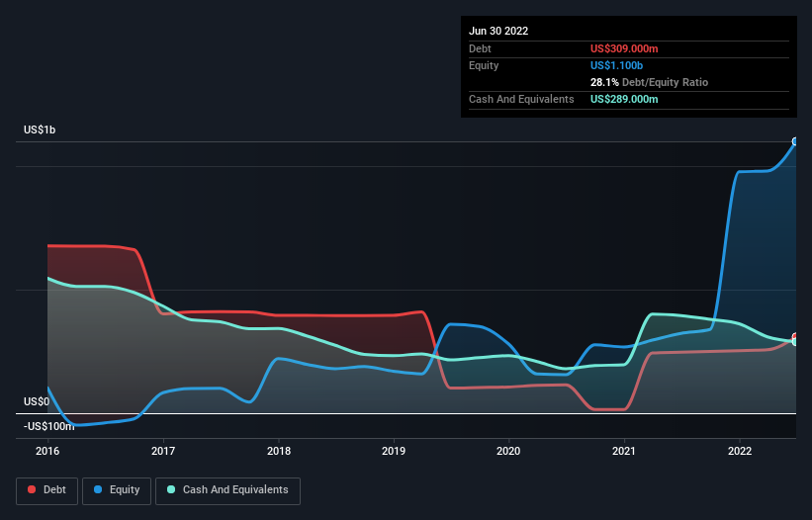Click the Jun 30 2022 tooltip date
The image size is (812, 520).
click(x=498, y=31)
